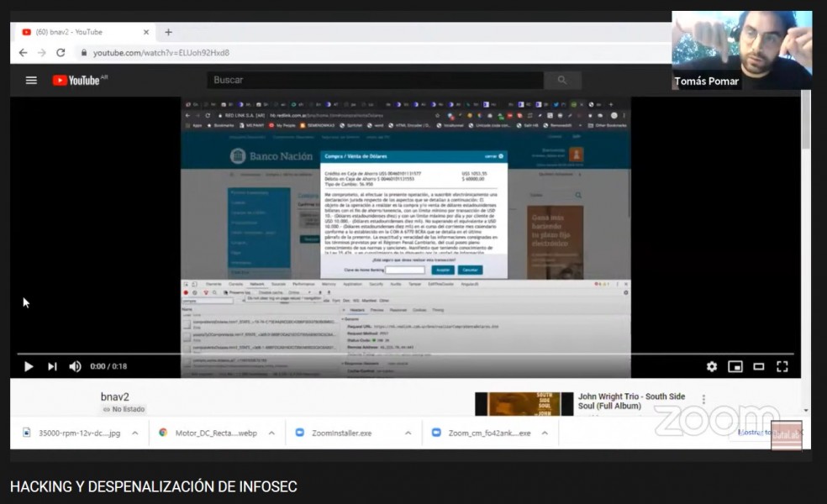
Task: Open a new browser tab
Action: [x=168, y=32]
